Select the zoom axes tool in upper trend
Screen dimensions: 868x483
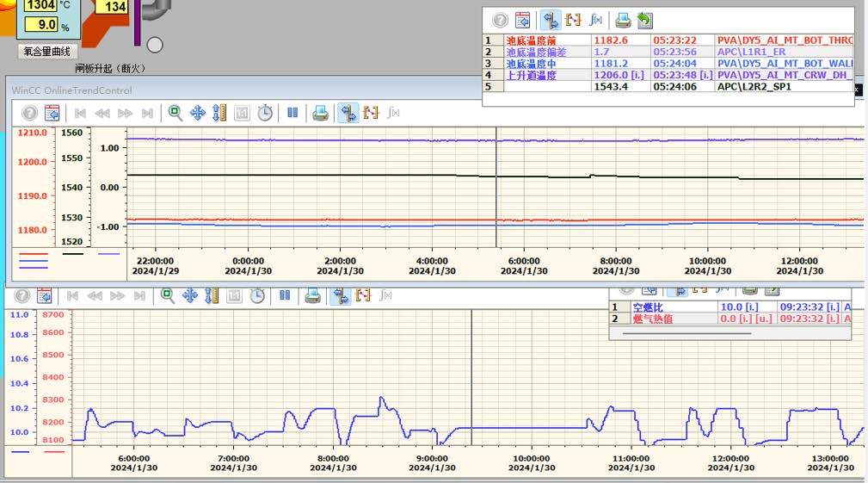tap(219, 113)
